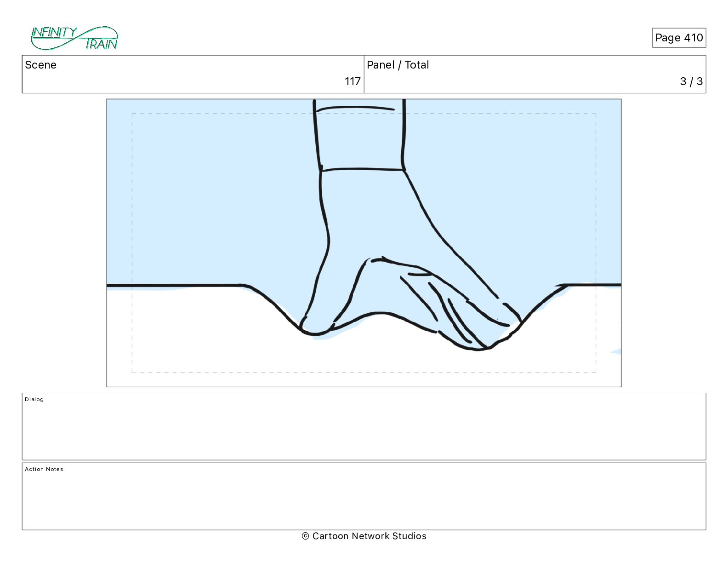Click the panel count 3 / 3
This screenshot has height=563, width=728.
691,81
